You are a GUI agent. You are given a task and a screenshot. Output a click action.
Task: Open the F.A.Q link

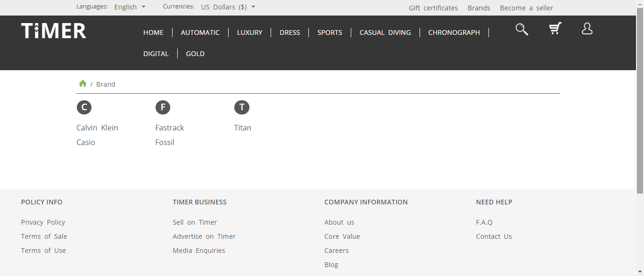click(x=484, y=222)
